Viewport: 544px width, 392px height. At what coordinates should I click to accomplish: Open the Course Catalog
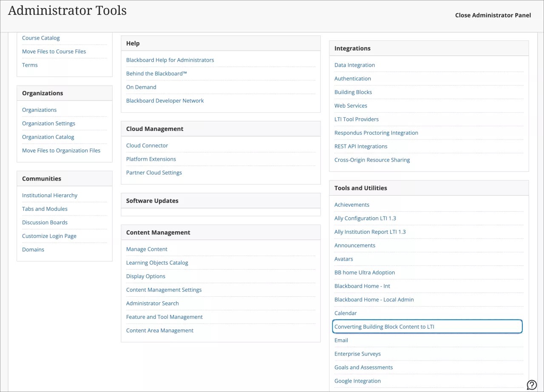coord(41,38)
